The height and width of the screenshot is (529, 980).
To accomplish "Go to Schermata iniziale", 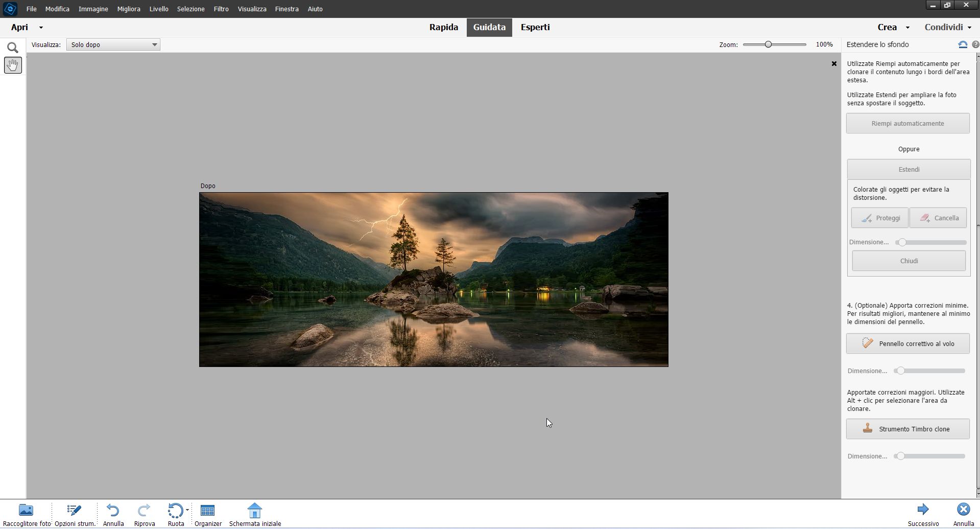I will point(255,515).
